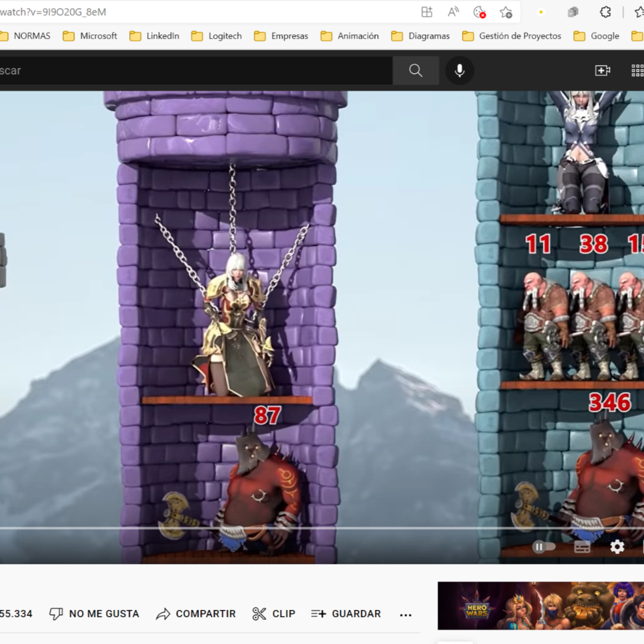
Task: Click NO ME GUSTA dislike button
Action: [x=94, y=614]
